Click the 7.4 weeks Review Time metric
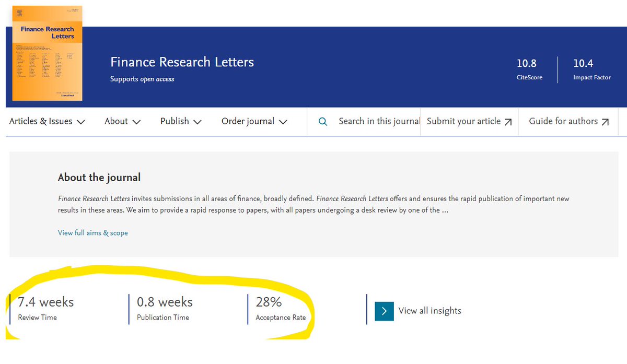Image resolution: width=627 pixels, height=364 pixels. point(46,308)
